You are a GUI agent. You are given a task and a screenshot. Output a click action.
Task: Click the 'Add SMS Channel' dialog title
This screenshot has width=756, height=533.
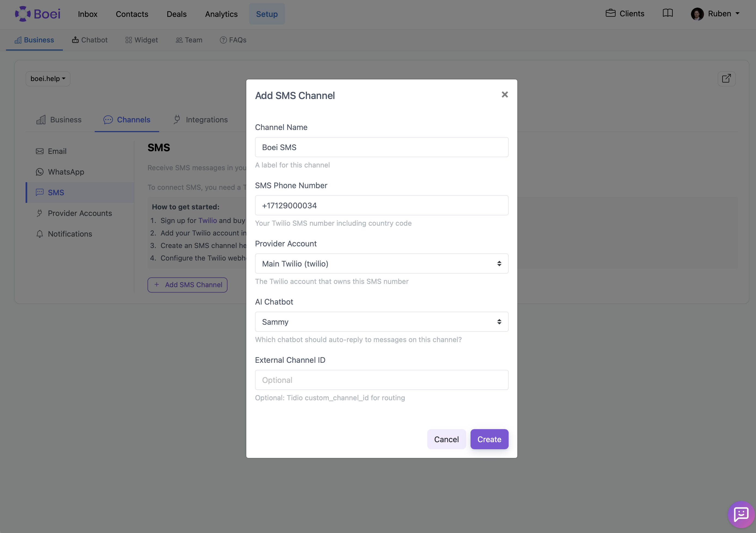[295, 96]
